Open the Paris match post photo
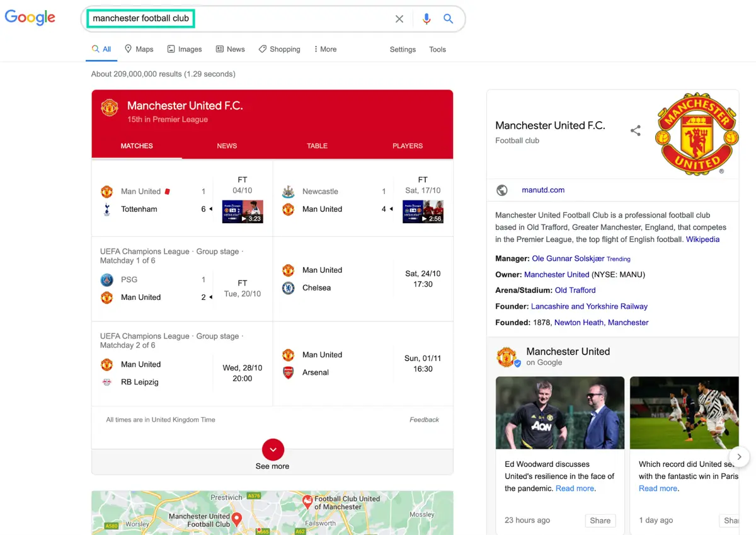The width and height of the screenshot is (756, 535). pyautogui.click(x=684, y=413)
